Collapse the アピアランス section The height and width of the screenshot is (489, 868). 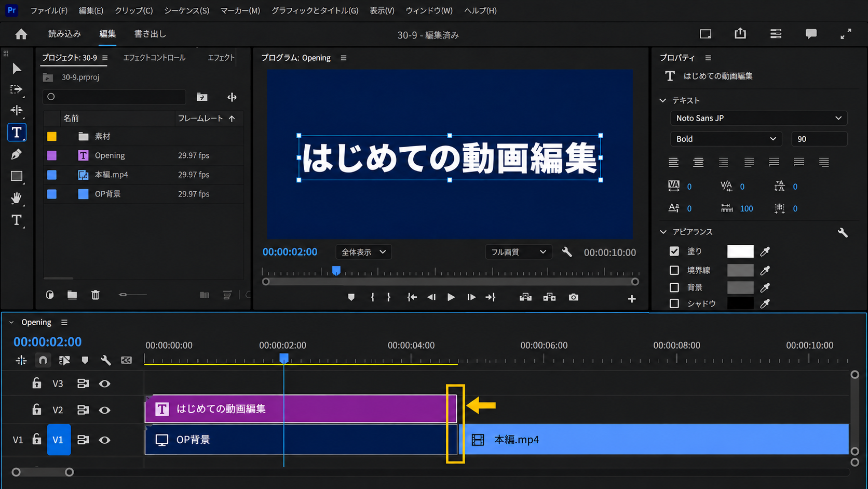(663, 232)
